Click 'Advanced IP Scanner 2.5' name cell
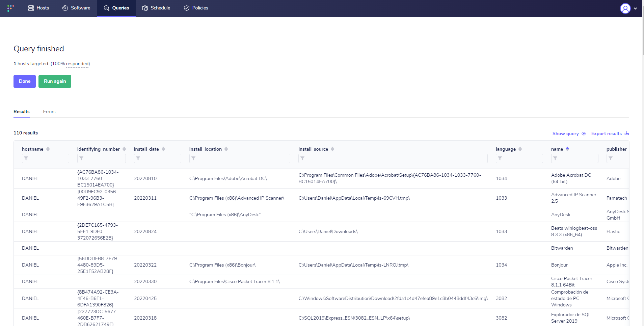 point(574,198)
